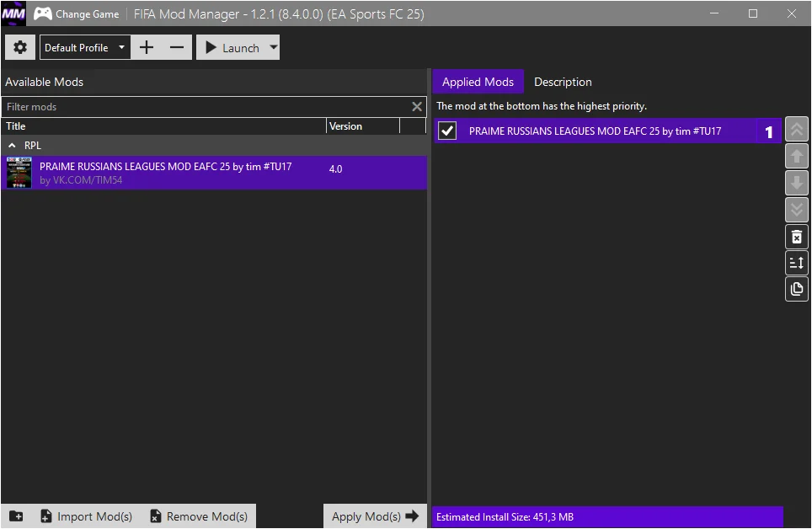Move applied mod up one position

pos(797,156)
